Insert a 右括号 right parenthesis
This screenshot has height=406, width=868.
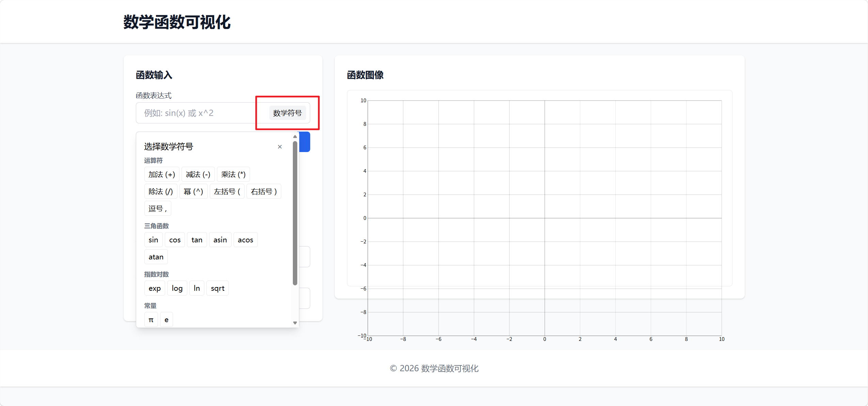coord(264,192)
